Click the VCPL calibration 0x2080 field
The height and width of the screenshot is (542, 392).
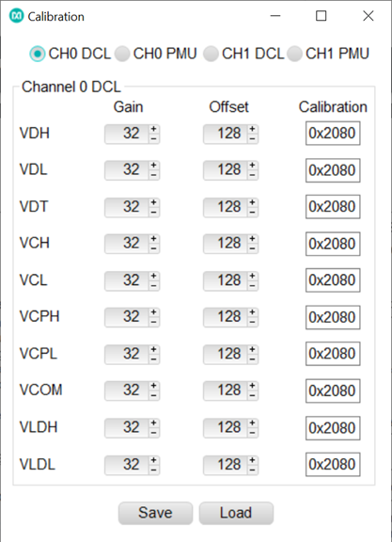(x=333, y=354)
